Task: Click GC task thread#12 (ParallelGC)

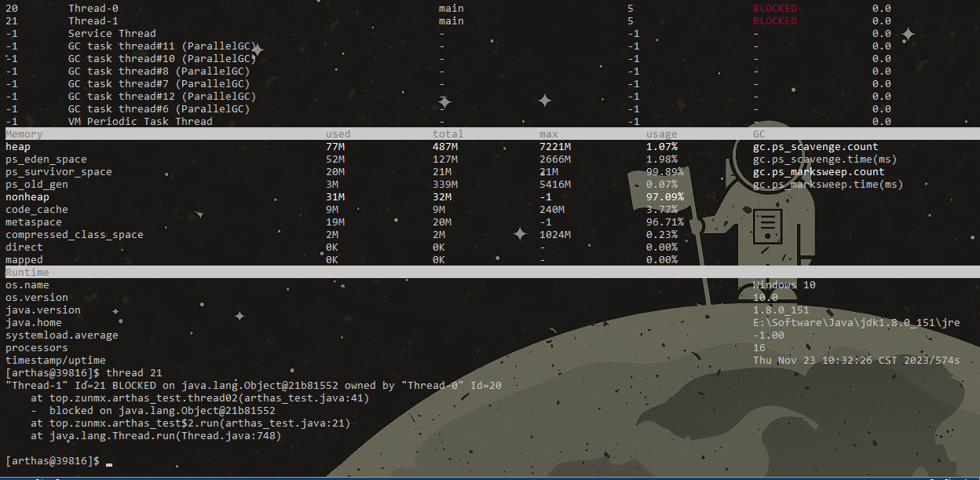Action: coord(163,97)
